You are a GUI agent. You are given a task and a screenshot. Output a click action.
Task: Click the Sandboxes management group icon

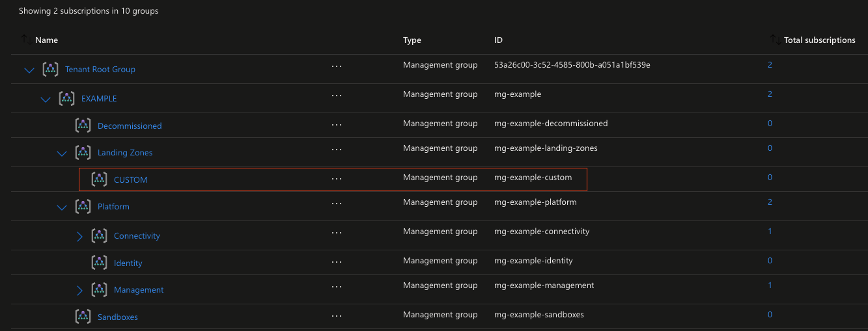coord(83,316)
